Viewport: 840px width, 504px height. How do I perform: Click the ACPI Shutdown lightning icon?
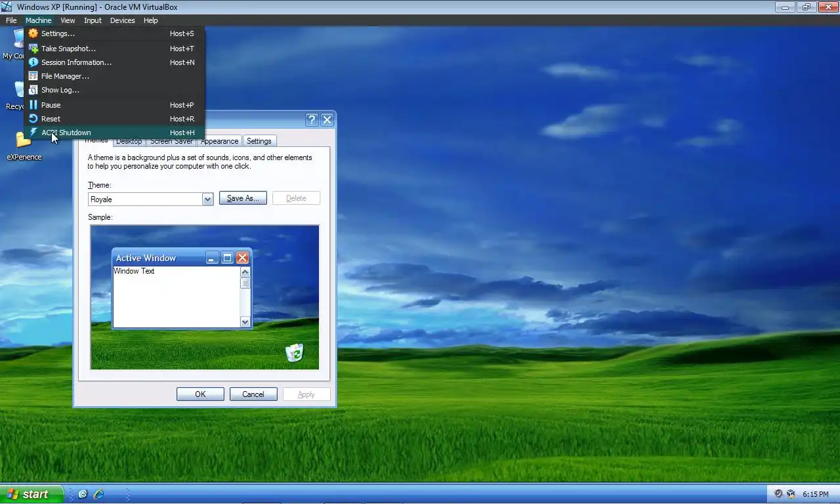click(33, 133)
